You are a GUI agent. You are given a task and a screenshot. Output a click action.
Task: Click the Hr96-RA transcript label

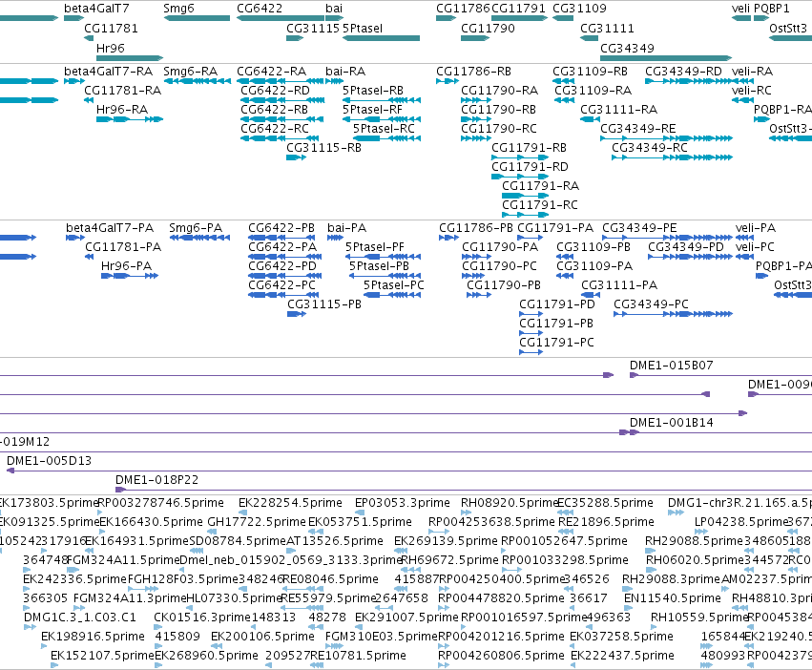pyautogui.click(x=122, y=110)
